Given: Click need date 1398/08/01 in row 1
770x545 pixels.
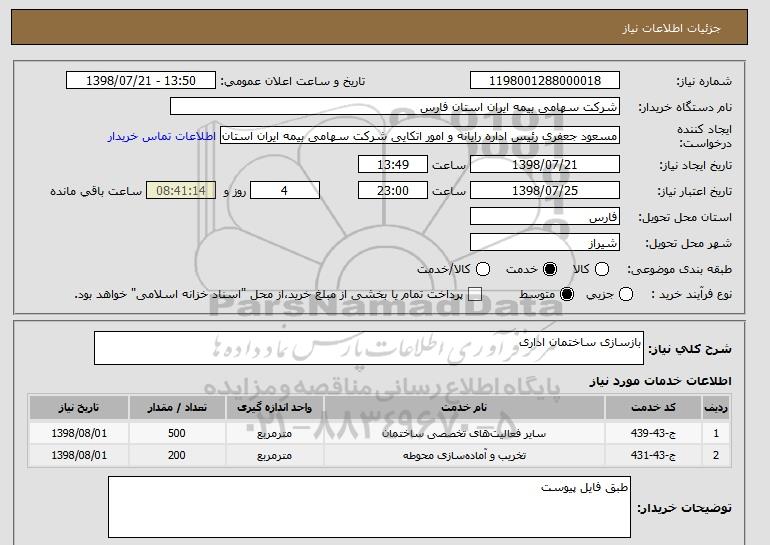Looking at the screenshot, I should (79, 433).
